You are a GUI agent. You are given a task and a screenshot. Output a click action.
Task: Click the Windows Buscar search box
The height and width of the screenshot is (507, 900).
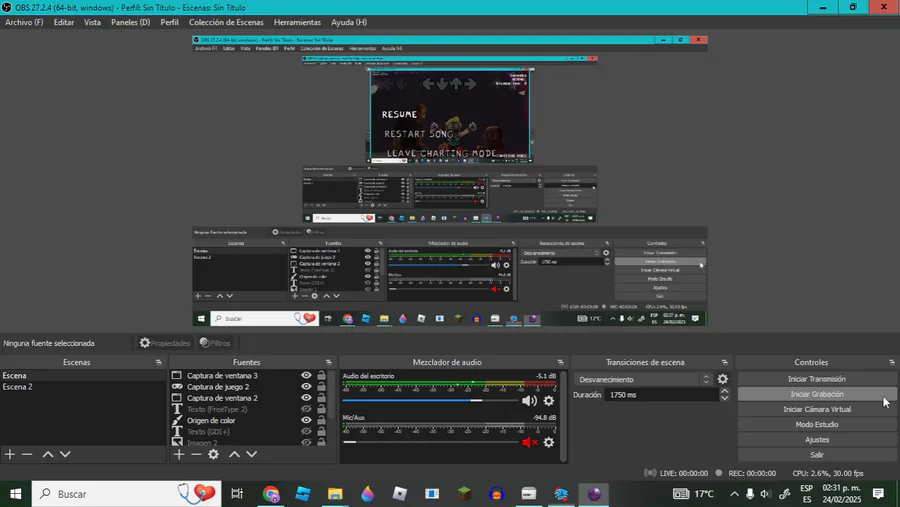click(x=126, y=494)
